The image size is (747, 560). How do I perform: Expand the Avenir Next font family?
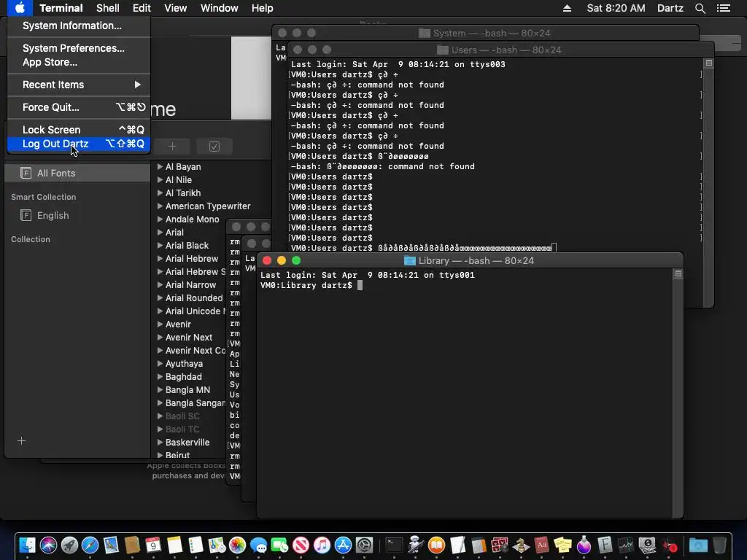[x=160, y=338]
